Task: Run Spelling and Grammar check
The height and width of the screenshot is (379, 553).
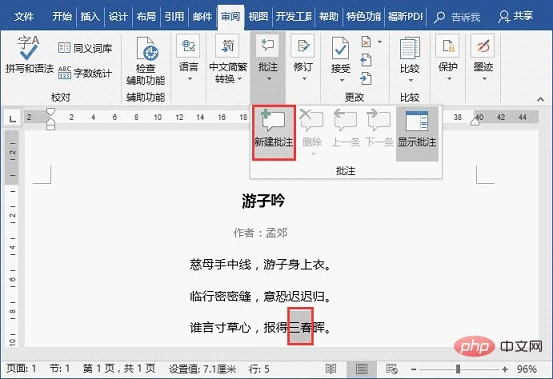Action: tap(29, 55)
